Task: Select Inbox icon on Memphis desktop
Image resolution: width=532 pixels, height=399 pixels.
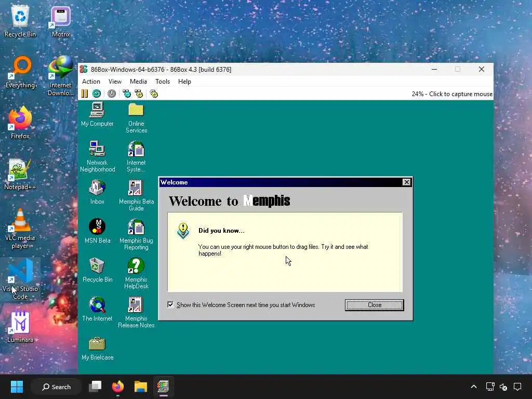Action: 97,192
